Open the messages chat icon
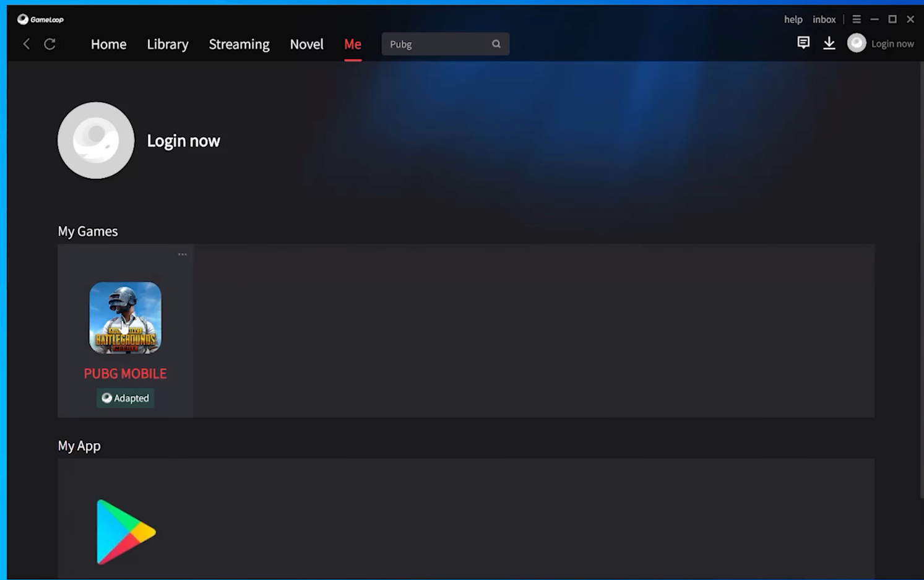The image size is (924, 580). point(803,43)
